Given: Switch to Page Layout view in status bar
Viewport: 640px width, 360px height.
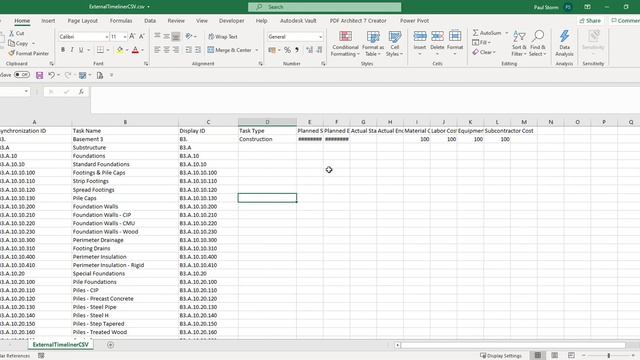Looking at the screenshot, I should tap(555, 356).
